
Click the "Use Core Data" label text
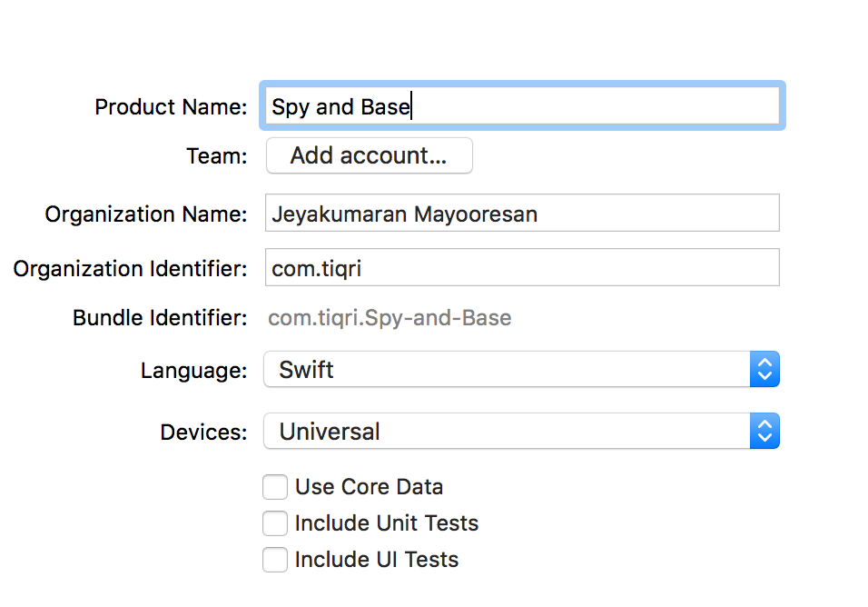pos(369,487)
